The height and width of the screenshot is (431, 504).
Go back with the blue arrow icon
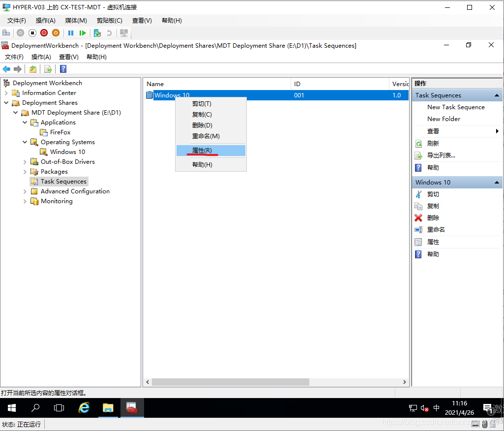(x=6, y=69)
